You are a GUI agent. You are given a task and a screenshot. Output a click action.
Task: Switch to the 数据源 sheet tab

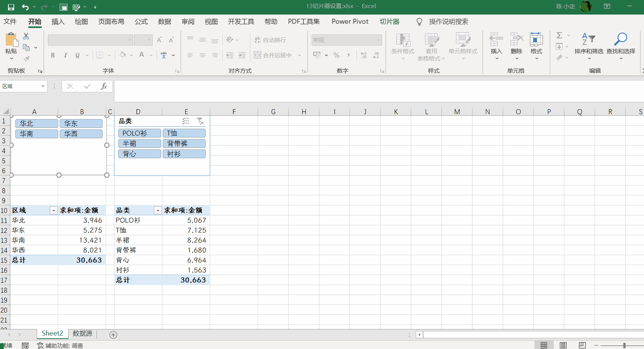pyautogui.click(x=82, y=334)
